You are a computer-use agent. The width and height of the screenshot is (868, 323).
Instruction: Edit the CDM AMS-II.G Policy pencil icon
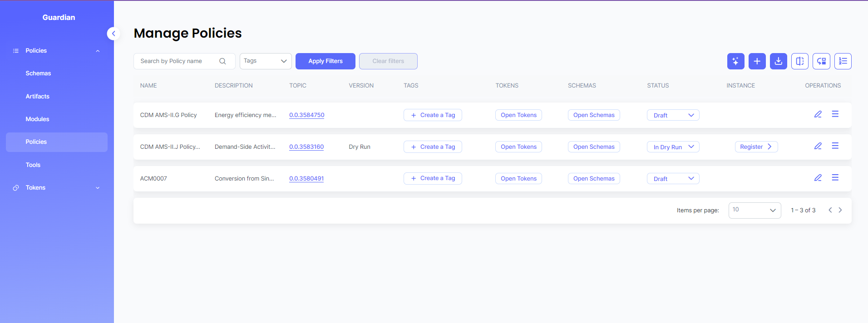click(818, 114)
